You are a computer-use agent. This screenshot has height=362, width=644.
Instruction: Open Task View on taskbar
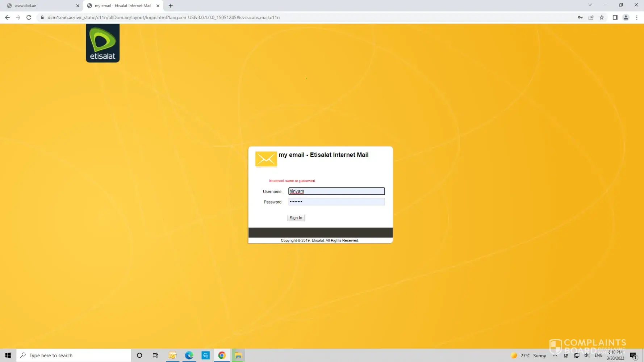(156, 355)
